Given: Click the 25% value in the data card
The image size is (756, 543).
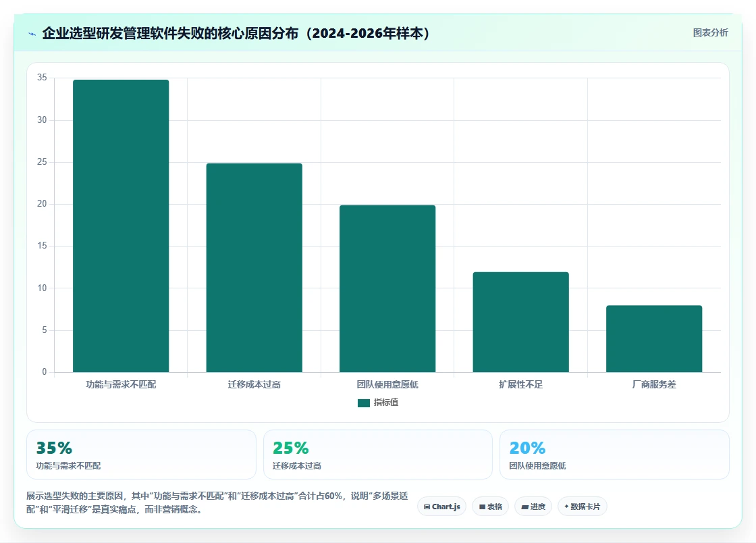Looking at the screenshot, I should pyautogui.click(x=291, y=448).
